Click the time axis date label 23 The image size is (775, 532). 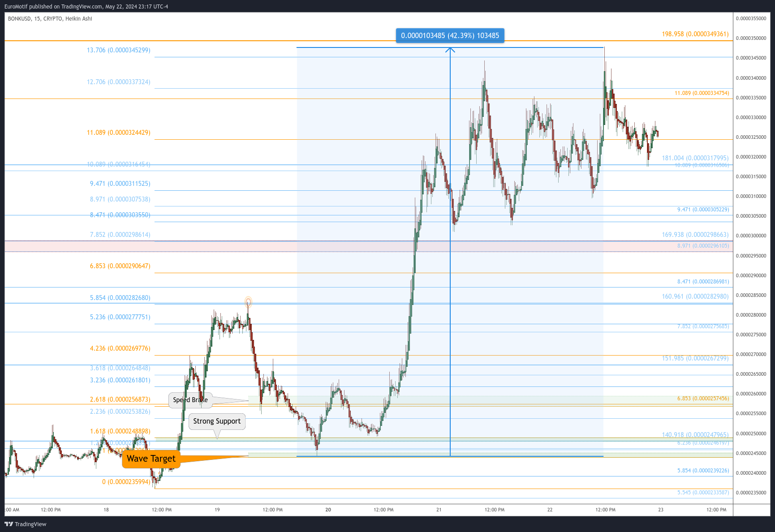tap(661, 510)
